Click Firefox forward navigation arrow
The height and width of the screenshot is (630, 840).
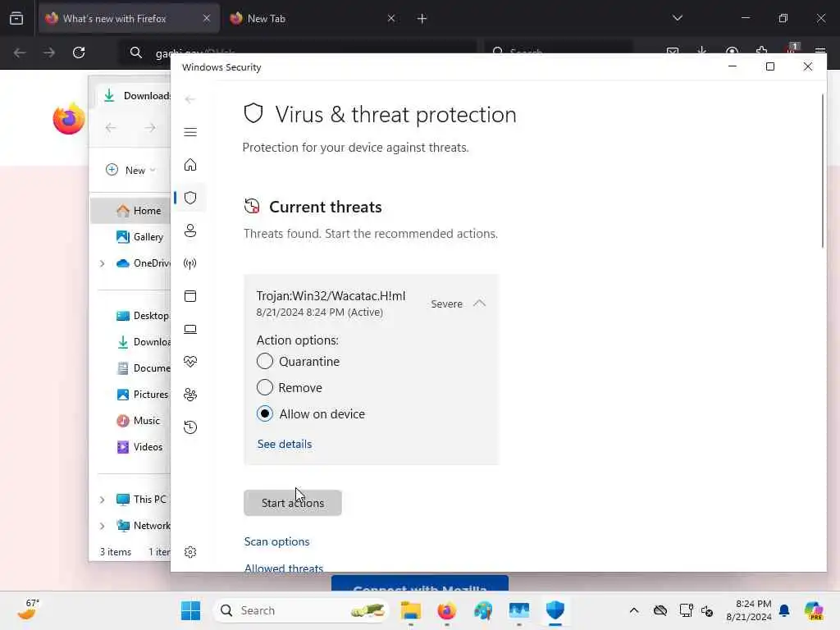click(48, 52)
